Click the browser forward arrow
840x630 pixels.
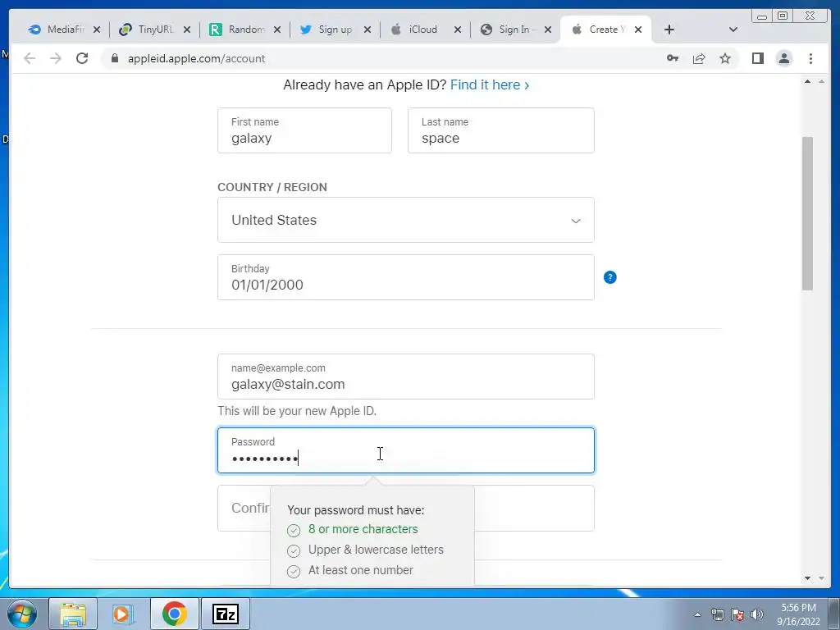click(56, 58)
